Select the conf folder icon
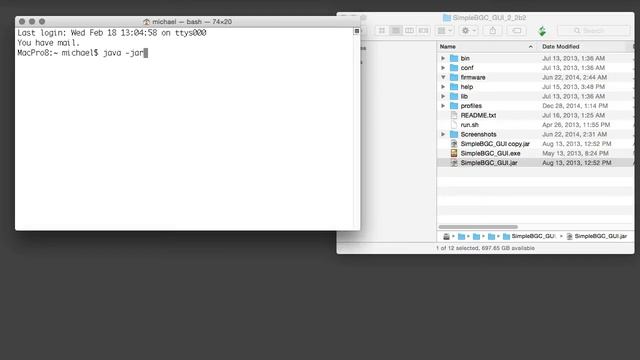Screen dimensions: 640x360 pos(454,68)
